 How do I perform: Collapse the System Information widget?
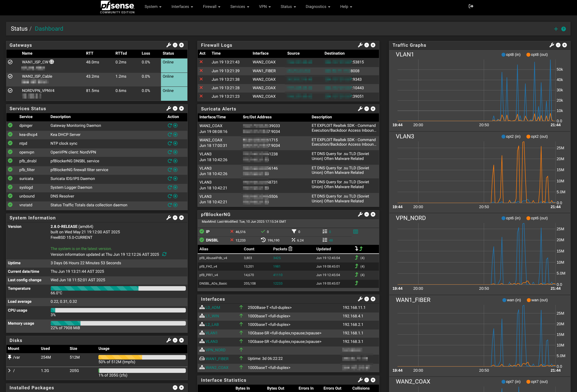175,218
